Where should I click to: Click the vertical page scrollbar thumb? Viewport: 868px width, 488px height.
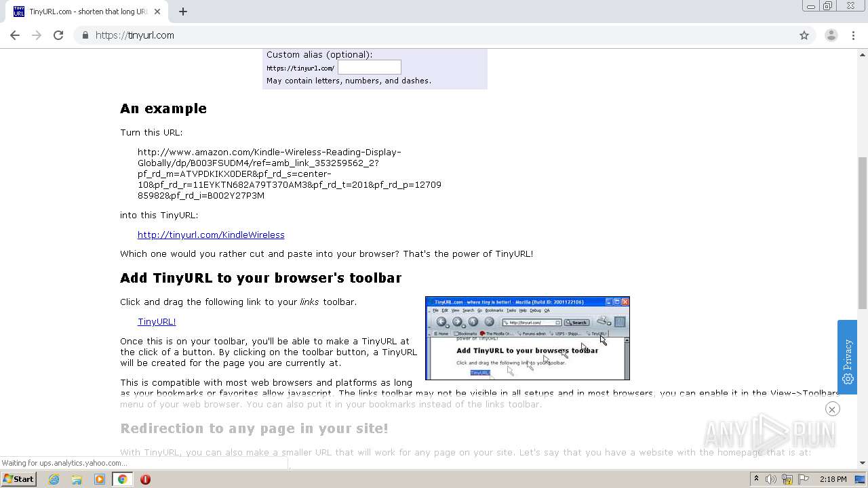863,232
